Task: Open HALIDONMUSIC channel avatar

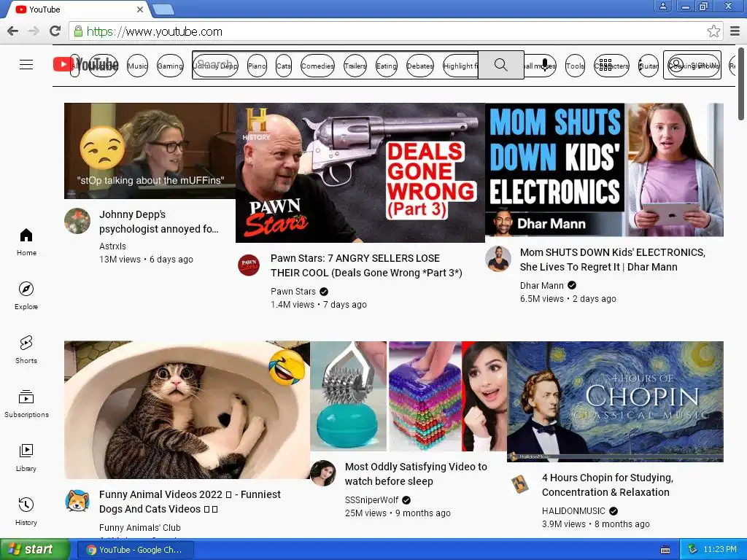Action: coord(519,484)
